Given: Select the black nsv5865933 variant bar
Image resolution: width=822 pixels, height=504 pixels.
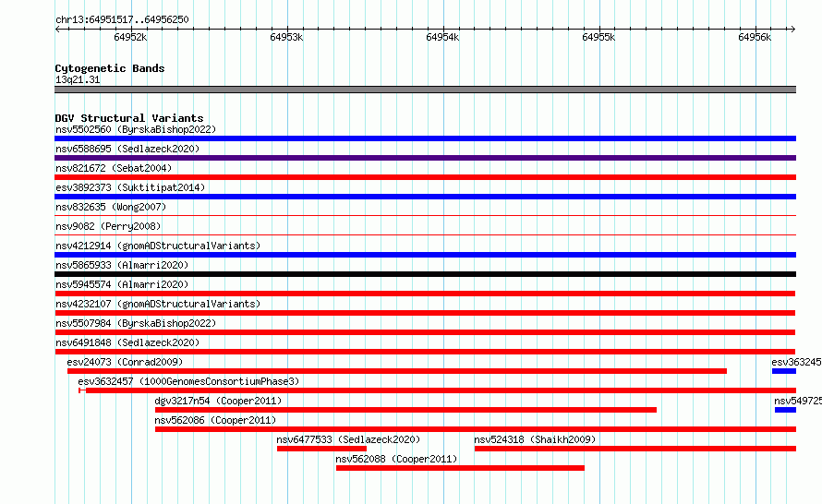Looking at the screenshot, I should 425,274.
